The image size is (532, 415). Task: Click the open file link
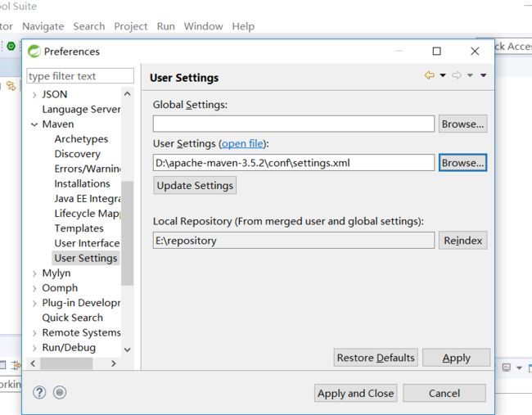point(242,143)
